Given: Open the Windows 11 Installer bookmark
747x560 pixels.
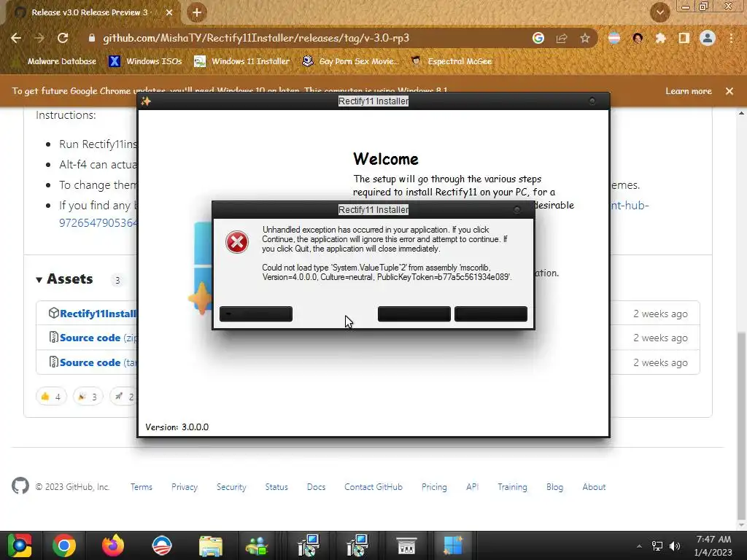Looking at the screenshot, I should (x=242, y=61).
